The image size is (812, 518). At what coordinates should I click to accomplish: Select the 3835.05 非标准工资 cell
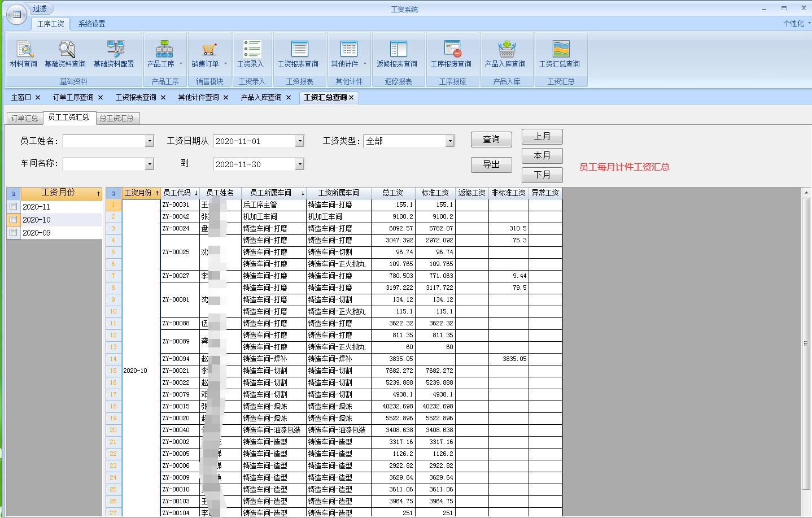coord(509,359)
